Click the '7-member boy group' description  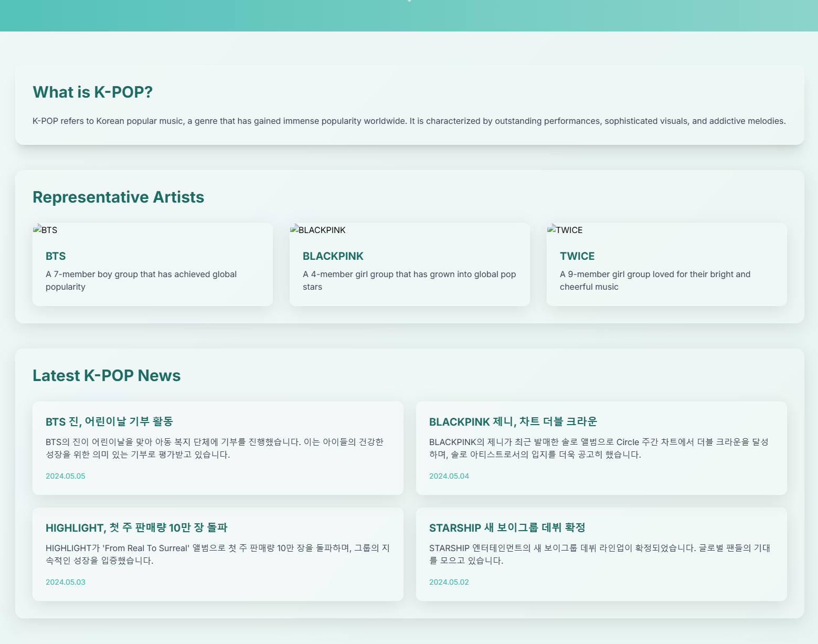point(141,280)
